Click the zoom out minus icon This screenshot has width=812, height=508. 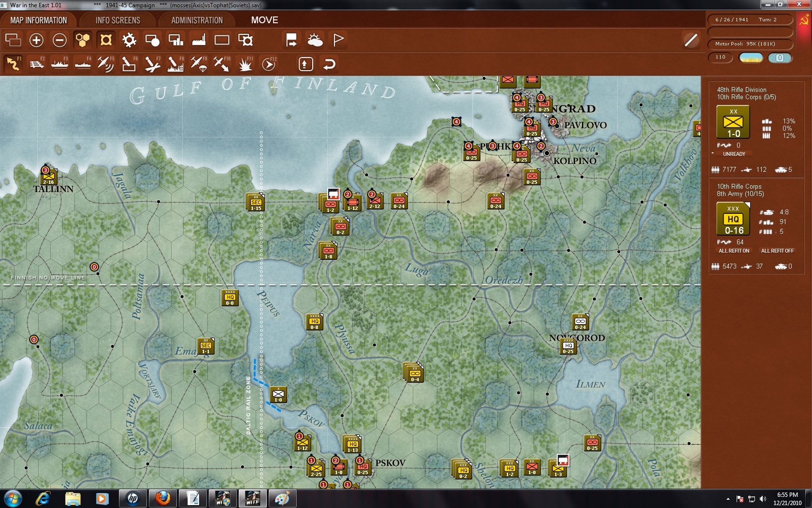(x=59, y=40)
